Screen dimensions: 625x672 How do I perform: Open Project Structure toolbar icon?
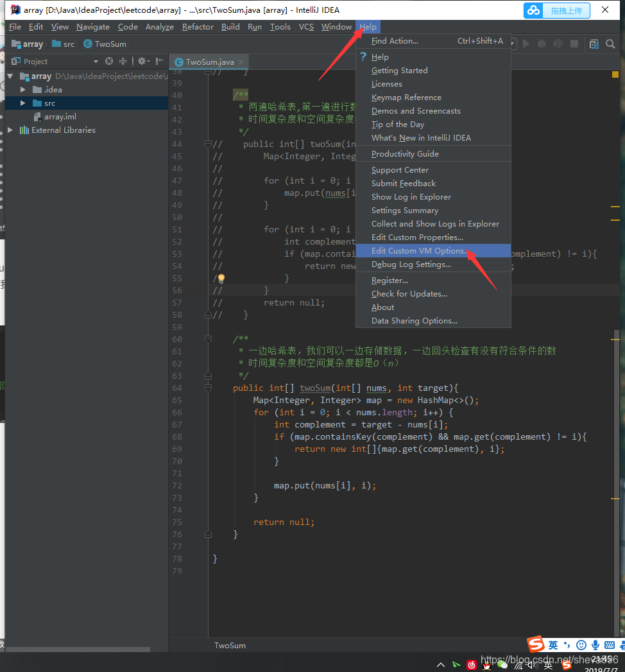[x=594, y=44]
